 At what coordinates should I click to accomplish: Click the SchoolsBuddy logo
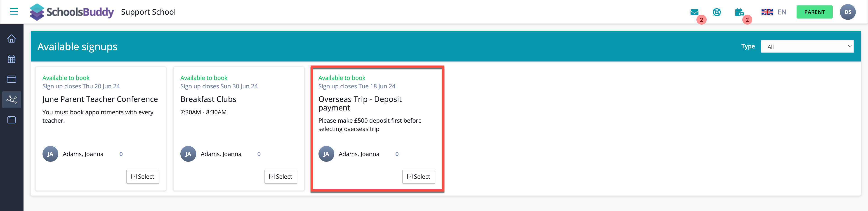[x=71, y=12]
